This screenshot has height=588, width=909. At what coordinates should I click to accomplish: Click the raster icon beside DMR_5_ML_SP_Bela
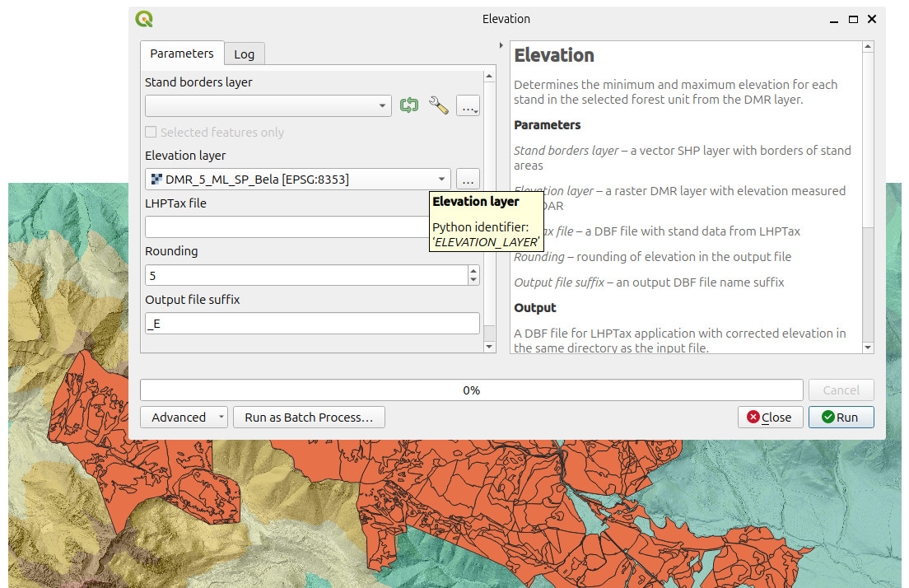coord(156,179)
